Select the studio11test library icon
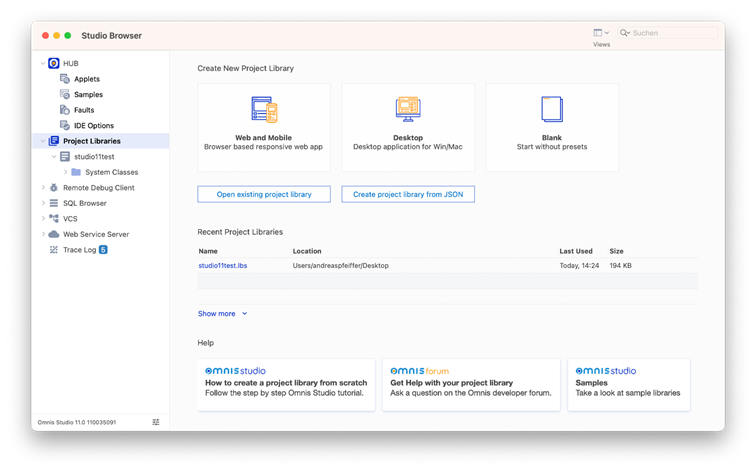This screenshot has height=472, width=756. coord(65,156)
